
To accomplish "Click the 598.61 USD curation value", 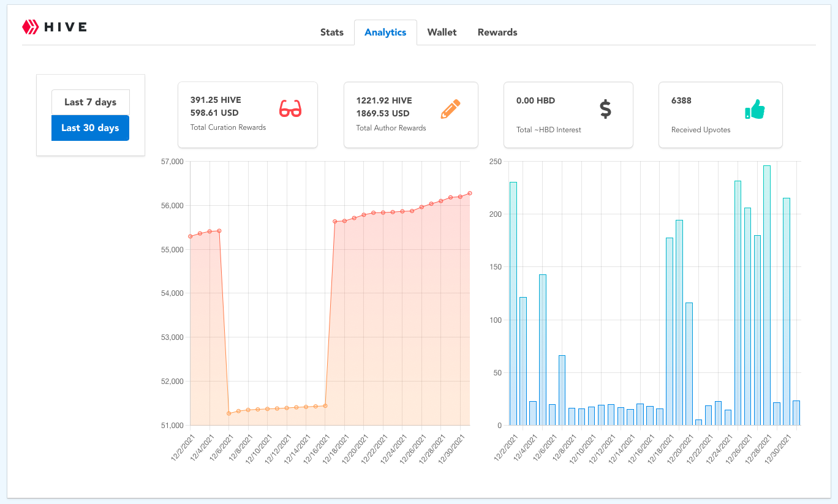I will click(214, 113).
